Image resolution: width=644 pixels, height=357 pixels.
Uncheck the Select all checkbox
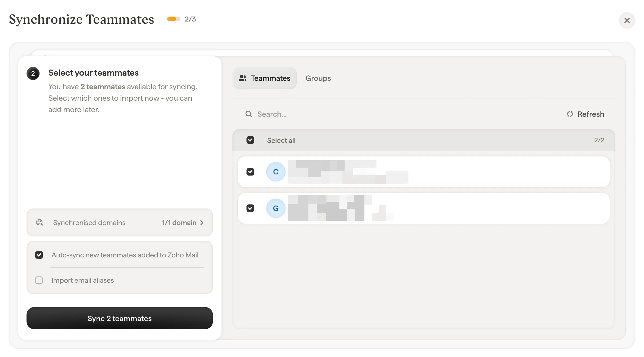point(250,140)
